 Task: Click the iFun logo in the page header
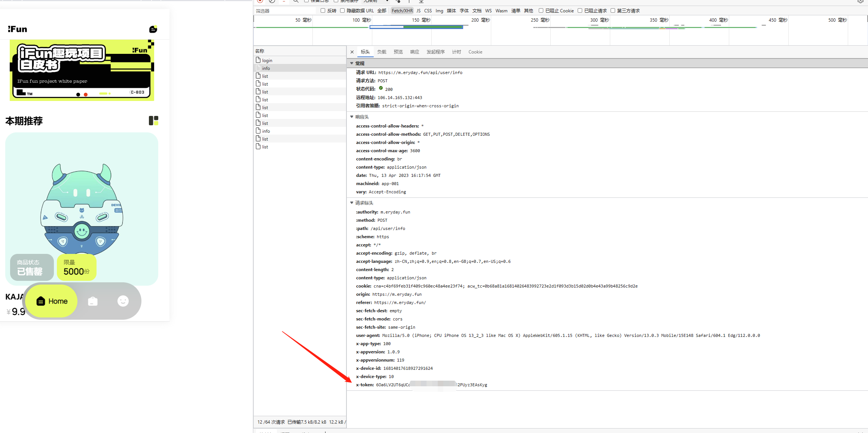coord(18,29)
